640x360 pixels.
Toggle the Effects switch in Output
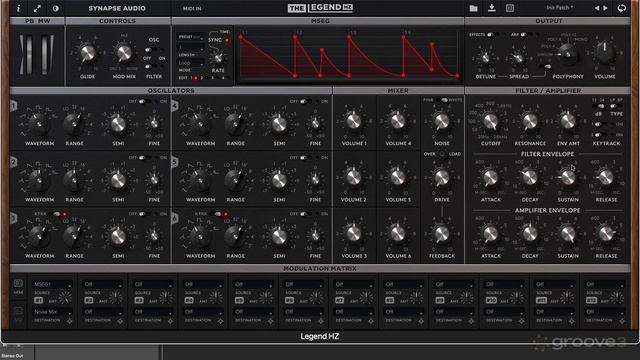(x=492, y=35)
